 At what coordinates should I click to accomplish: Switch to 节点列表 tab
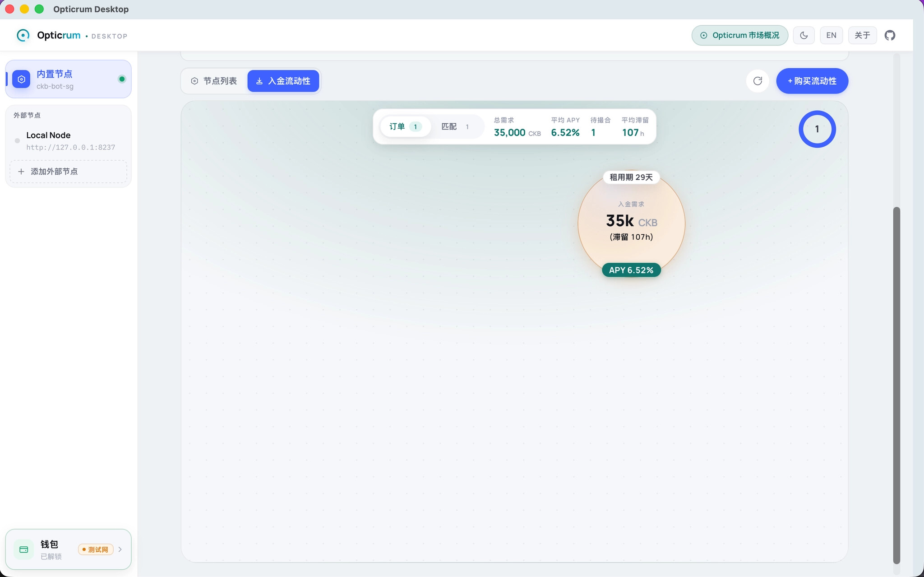(x=214, y=81)
